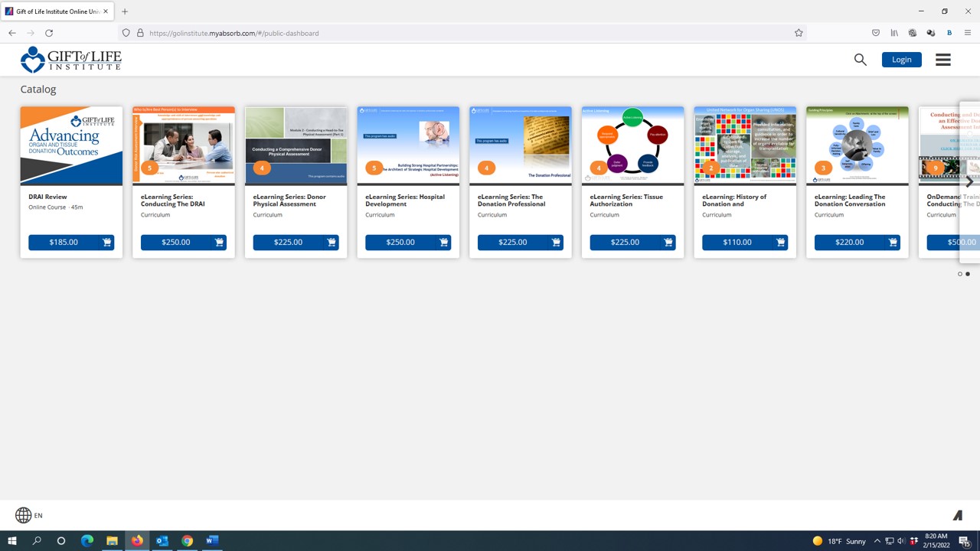The width and height of the screenshot is (980, 551).
Task: Click the $110.00 price button
Action: coord(737,243)
